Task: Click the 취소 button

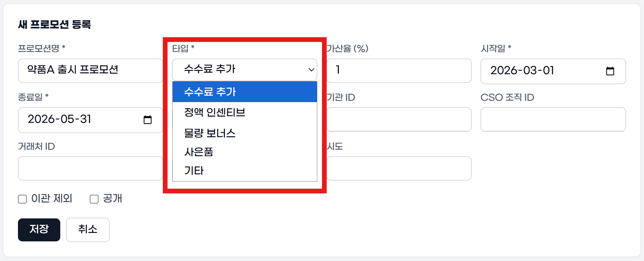Action: 88,230
